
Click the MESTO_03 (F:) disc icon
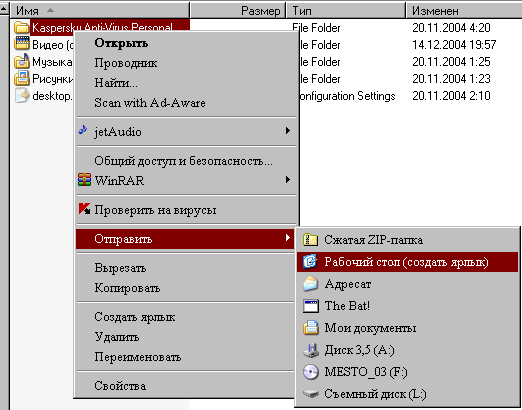pyautogui.click(x=311, y=372)
